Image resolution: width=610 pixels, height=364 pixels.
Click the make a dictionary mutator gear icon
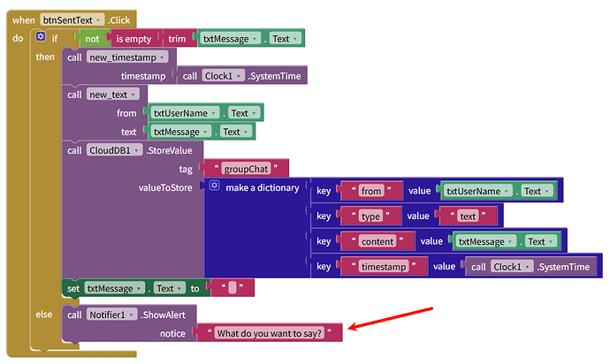[214, 186]
